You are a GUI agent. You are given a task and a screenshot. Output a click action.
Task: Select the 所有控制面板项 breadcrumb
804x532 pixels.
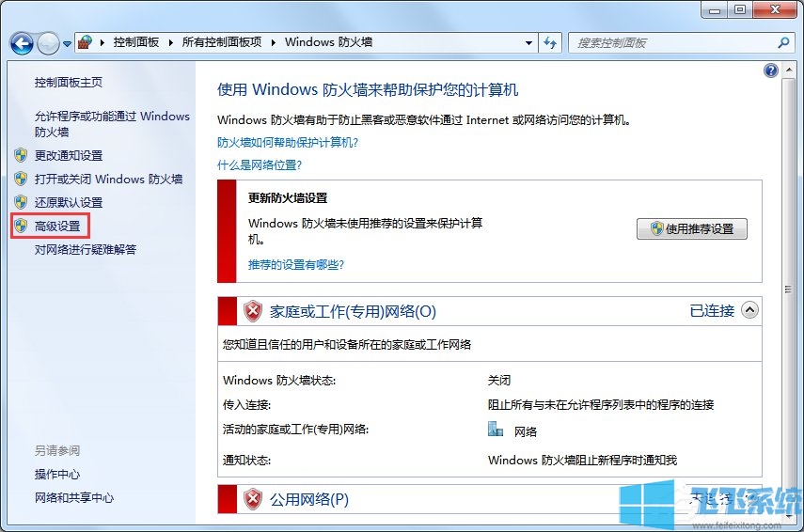(x=222, y=42)
